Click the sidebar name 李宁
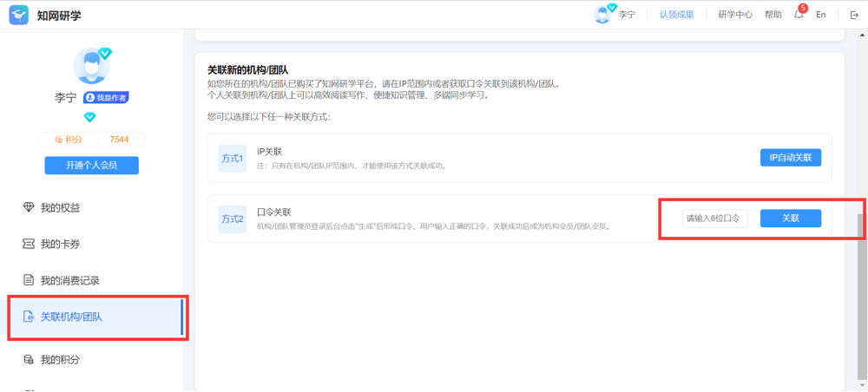 pos(65,97)
